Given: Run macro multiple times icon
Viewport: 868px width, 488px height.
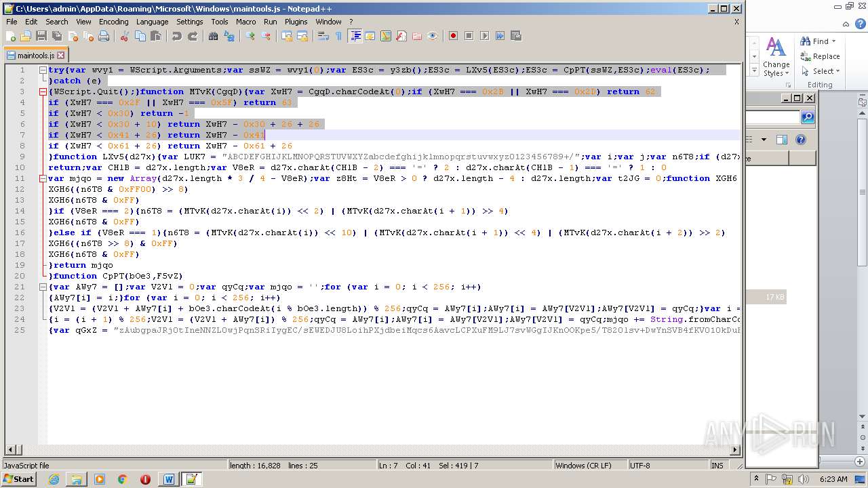Looking at the screenshot, I should 500,36.
